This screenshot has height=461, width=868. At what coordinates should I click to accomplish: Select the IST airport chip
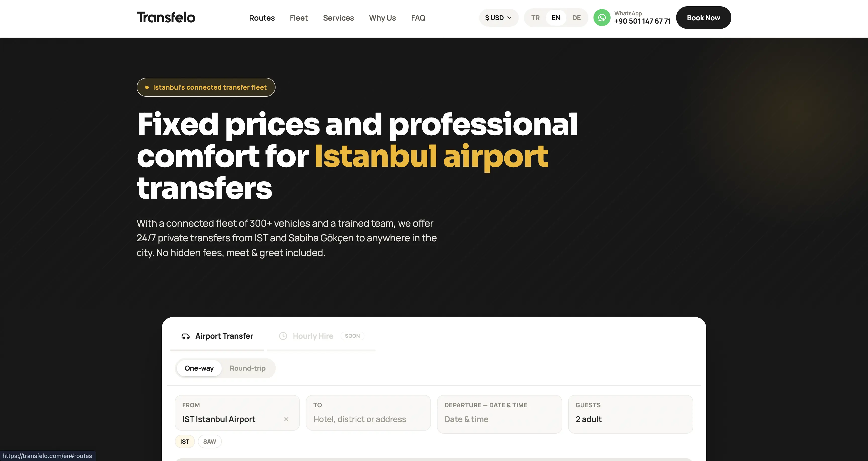click(185, 441)
